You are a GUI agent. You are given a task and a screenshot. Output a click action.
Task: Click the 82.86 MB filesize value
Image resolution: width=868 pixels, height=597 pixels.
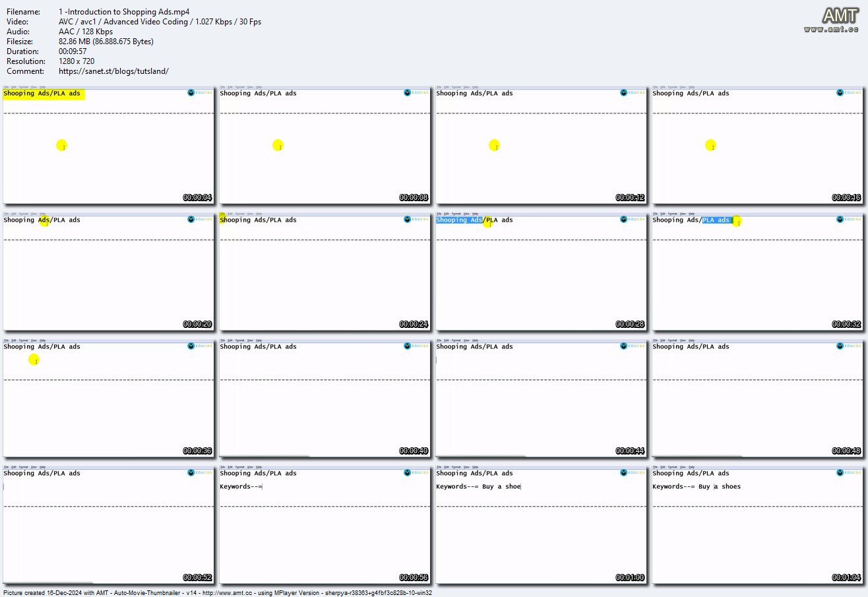[x=106, y=42]
